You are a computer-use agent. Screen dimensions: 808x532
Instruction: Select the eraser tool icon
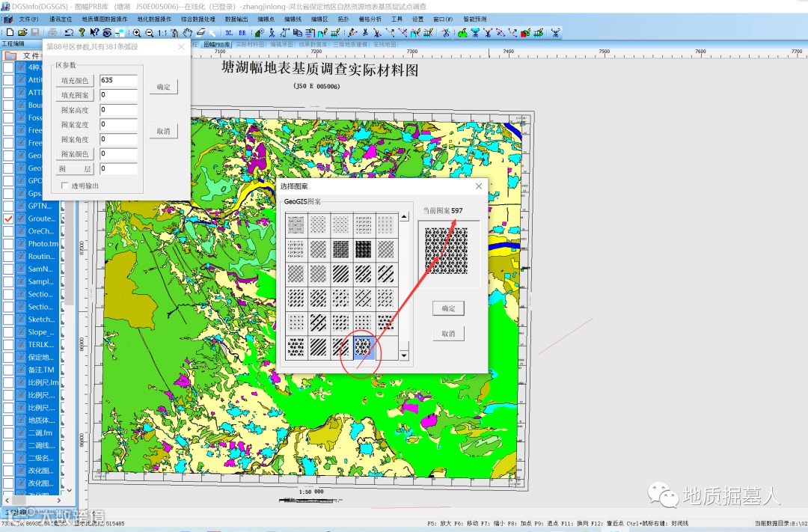pyautogui.click(x=201, y=32)
